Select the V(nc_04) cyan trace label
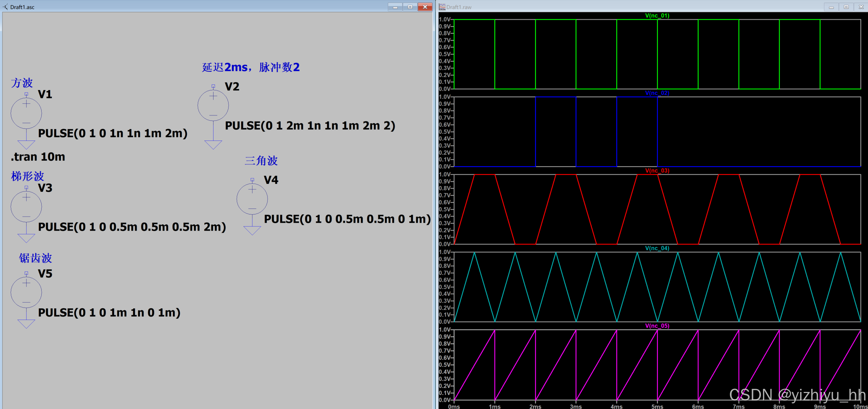The height and width of the screenshot is (409, 868). pyautogui.click(x=657, y=248)
